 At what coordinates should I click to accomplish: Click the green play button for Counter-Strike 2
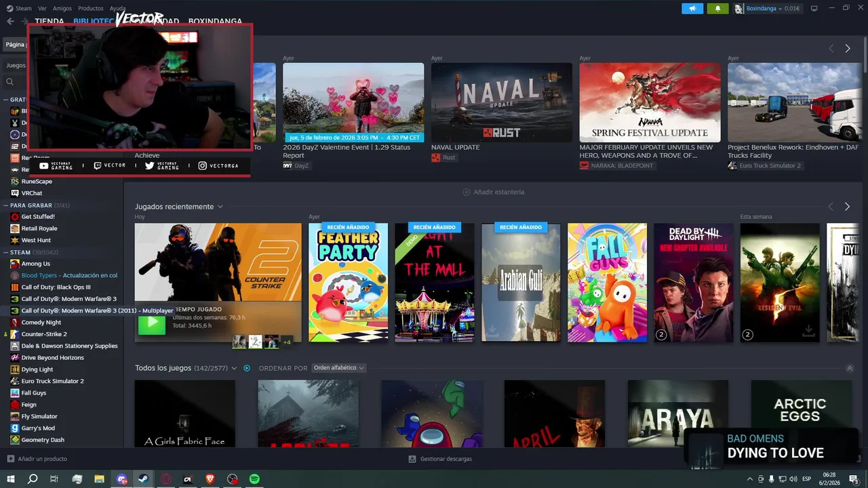tap(151, 324)
